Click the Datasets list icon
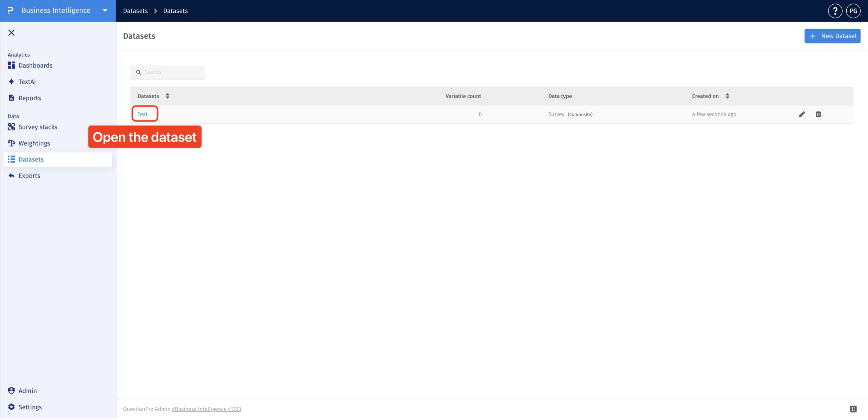The height and width of the screenshot is (420, 868). pos(11,159)
